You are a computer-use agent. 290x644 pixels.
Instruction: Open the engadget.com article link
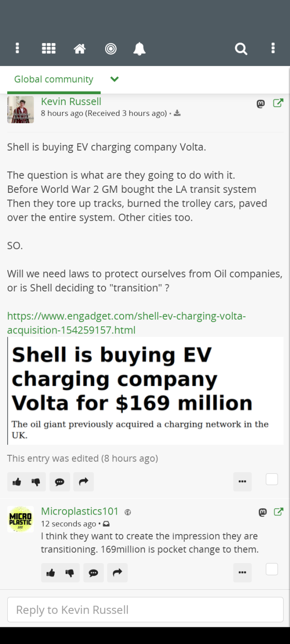point(126,323)
